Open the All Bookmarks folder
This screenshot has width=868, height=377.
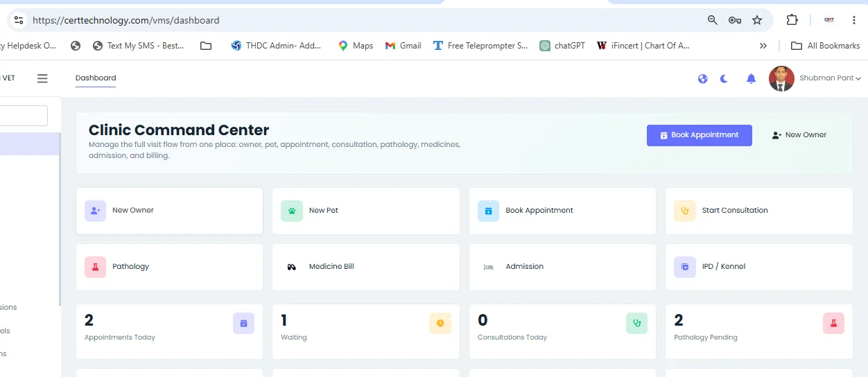[826, 46]
